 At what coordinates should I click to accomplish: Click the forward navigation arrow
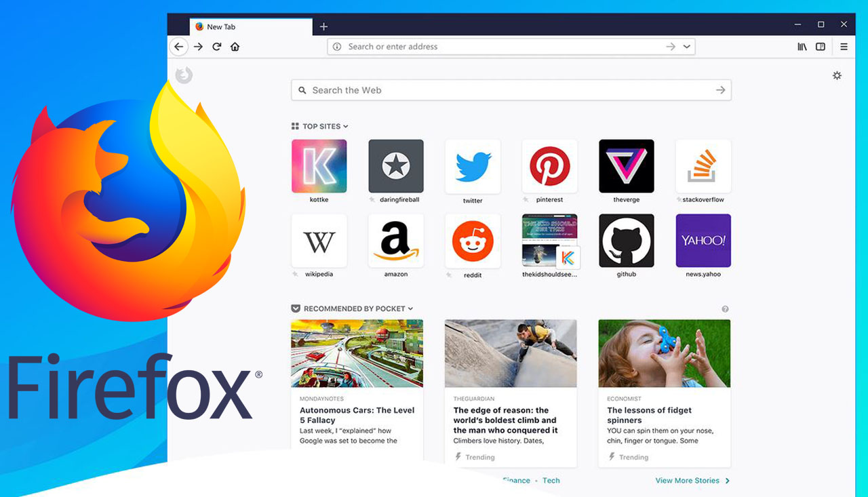198,47
